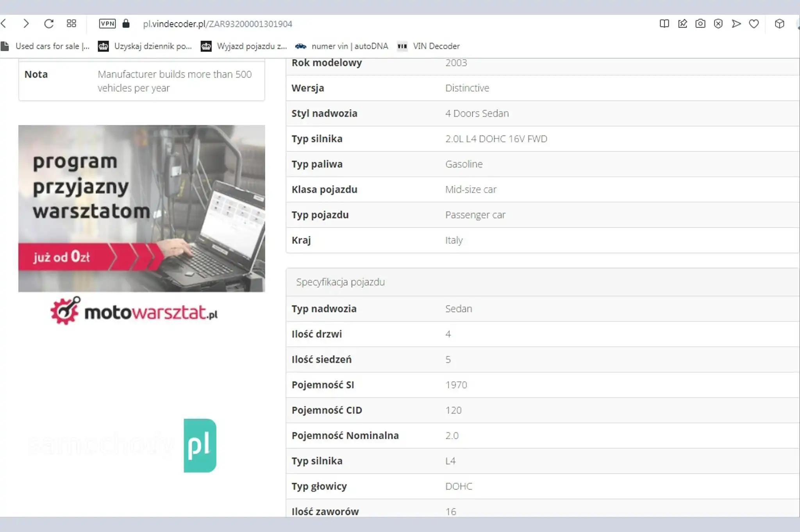Open the speed dial grid
The image size is (800, 532).
pos(71,24)
